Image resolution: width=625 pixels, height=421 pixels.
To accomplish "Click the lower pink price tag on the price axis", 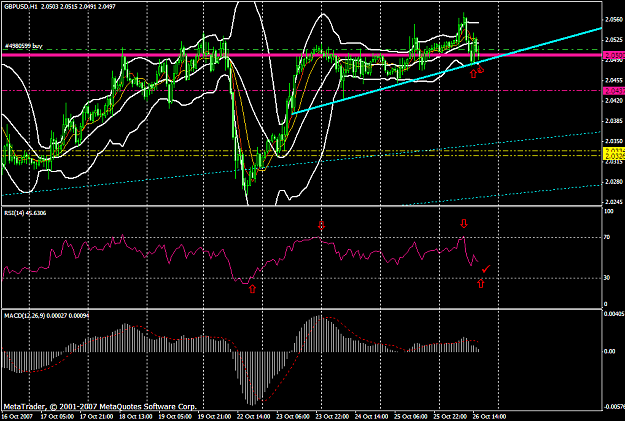I will click(614, 91).
